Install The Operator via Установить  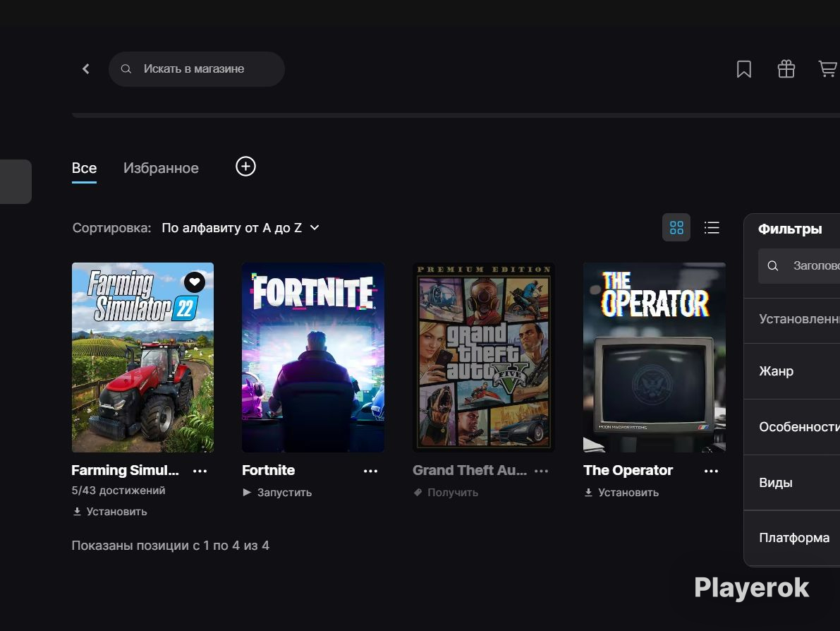[x=621, y=493]
